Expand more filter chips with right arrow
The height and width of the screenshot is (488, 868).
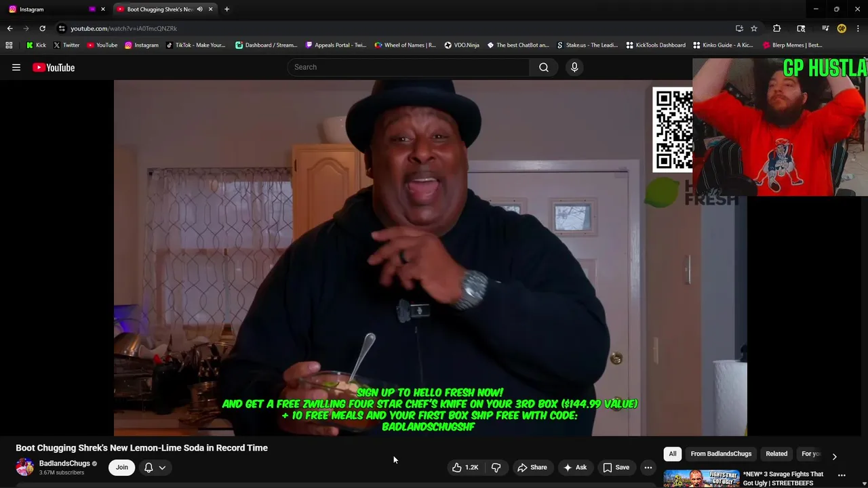[834, 456]
